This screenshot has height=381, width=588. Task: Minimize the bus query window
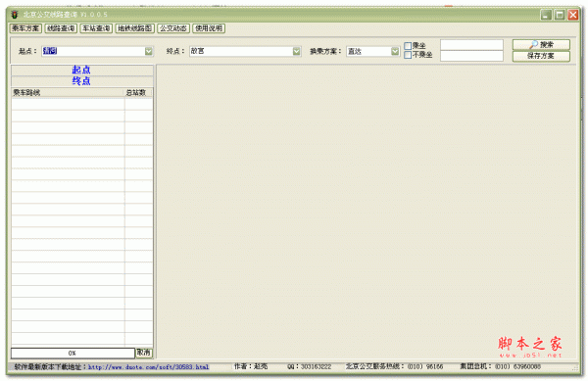point(546,15)
